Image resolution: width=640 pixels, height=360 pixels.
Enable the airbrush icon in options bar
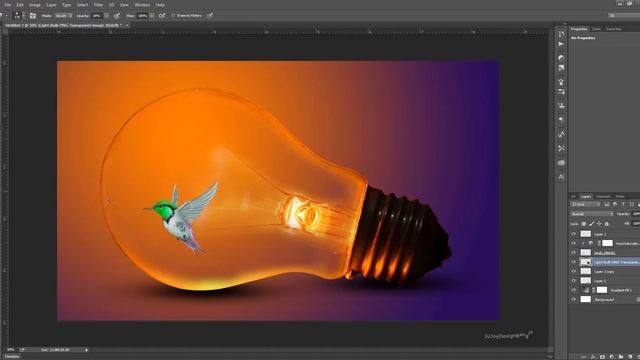click(162, 16)
